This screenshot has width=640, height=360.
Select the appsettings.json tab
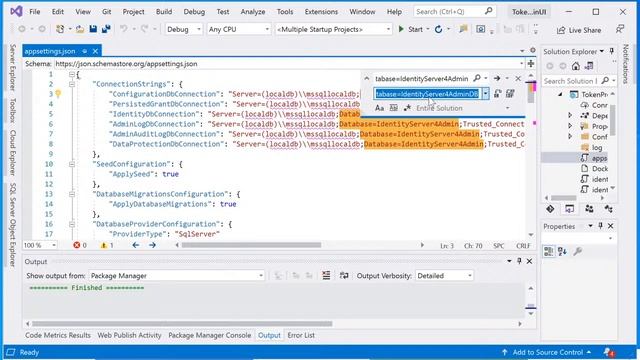click(50, 51)
